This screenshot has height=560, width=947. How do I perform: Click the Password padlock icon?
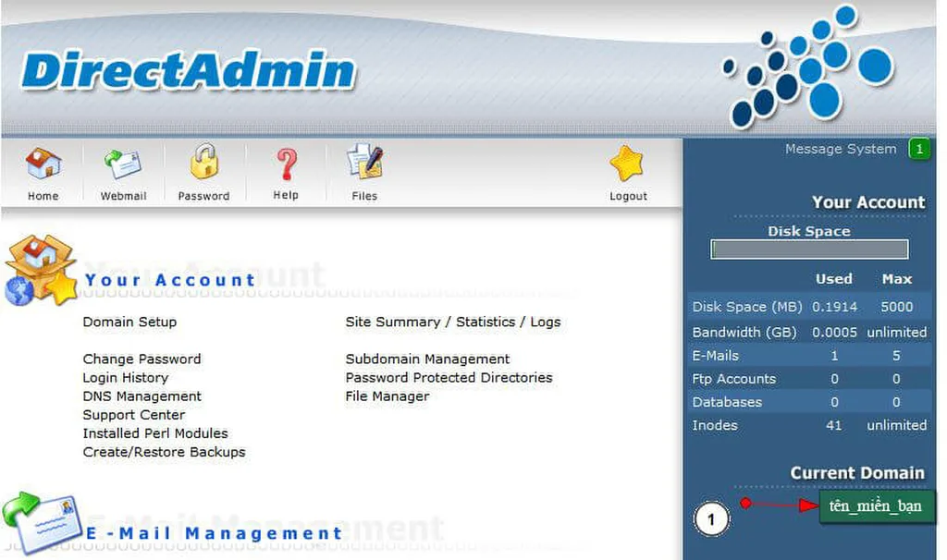(x=204, y=161)
